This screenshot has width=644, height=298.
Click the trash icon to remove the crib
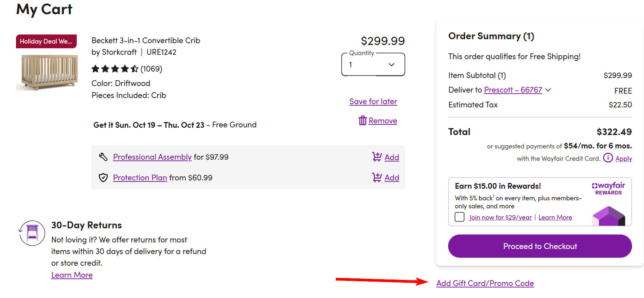tap(362, 120)
